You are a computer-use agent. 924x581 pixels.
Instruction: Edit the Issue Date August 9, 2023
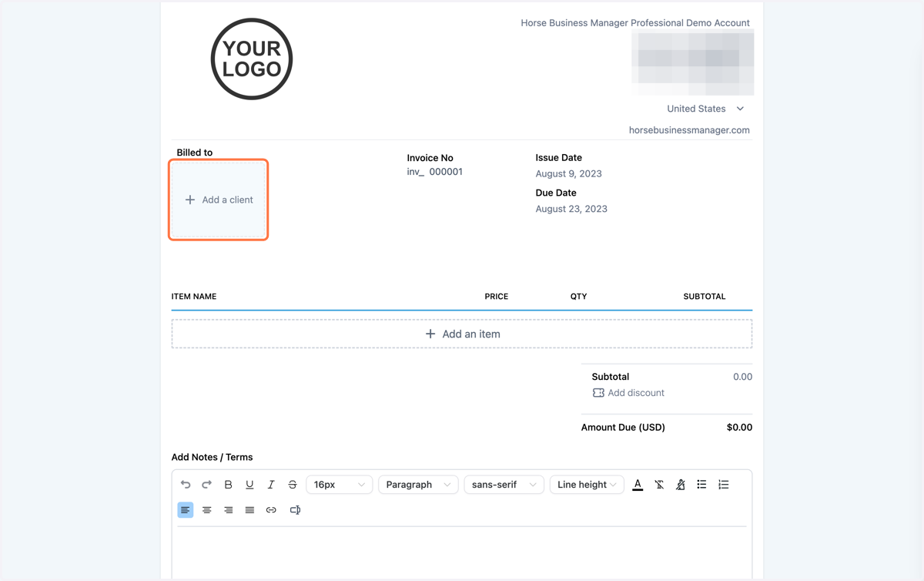[x=569, y=173]
